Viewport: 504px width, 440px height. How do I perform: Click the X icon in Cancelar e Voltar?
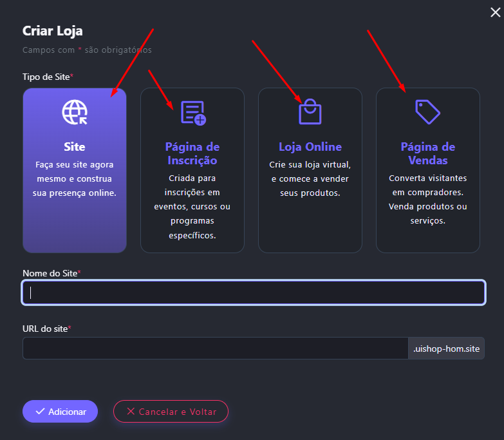131,412
